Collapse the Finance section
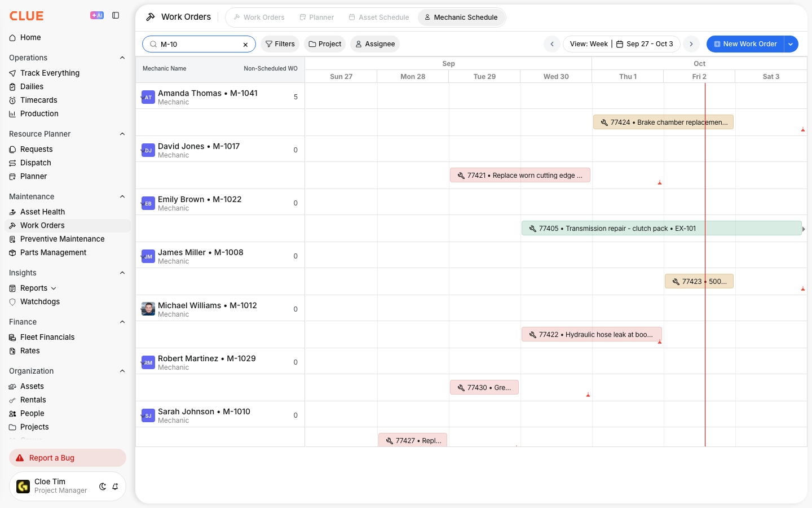The width and height of the screenshot is (812, 508). pyautogui.click(x=122, y=322)
